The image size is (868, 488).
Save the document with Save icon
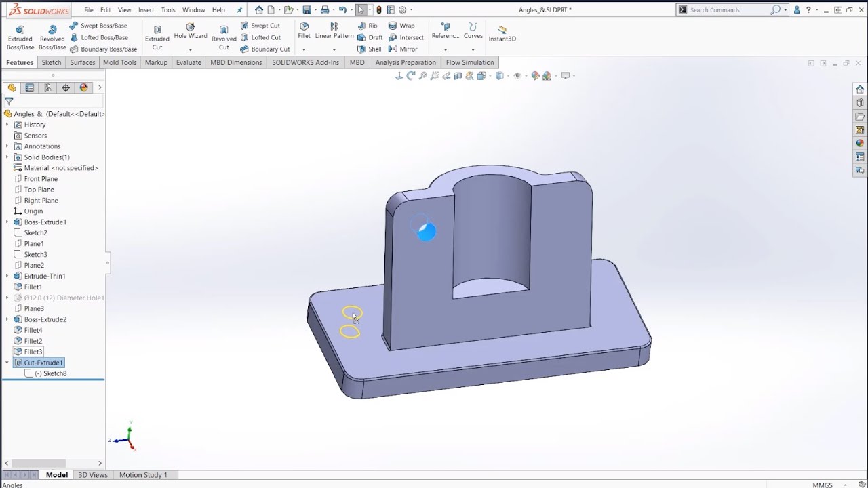pyautogui.click(x=307, y=9)
